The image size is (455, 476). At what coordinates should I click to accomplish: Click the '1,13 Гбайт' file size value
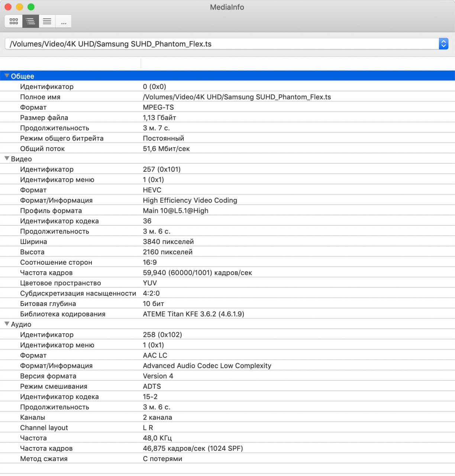159,118
